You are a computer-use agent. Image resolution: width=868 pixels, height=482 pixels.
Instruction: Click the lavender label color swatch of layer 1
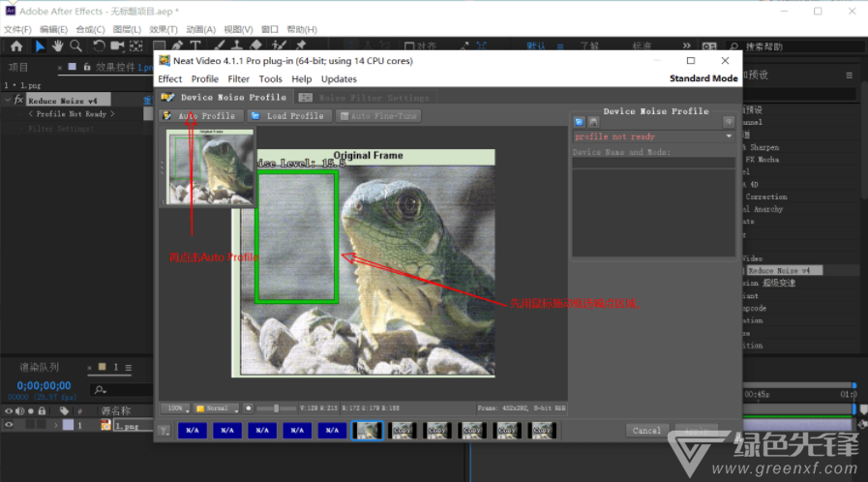(x=68, y=425)
